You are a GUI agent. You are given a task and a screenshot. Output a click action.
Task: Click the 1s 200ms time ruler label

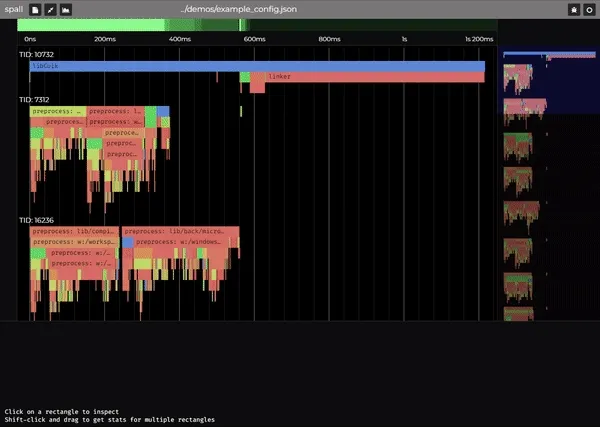479,39
